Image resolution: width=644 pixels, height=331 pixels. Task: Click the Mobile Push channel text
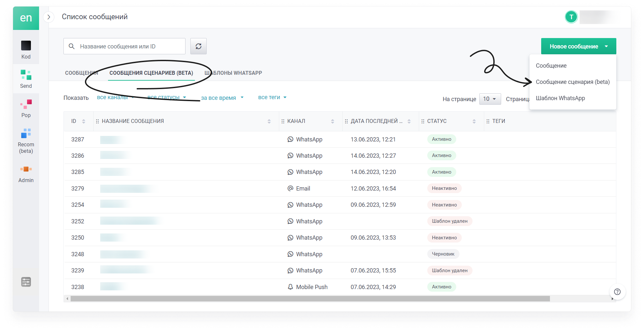coord(312,287)
